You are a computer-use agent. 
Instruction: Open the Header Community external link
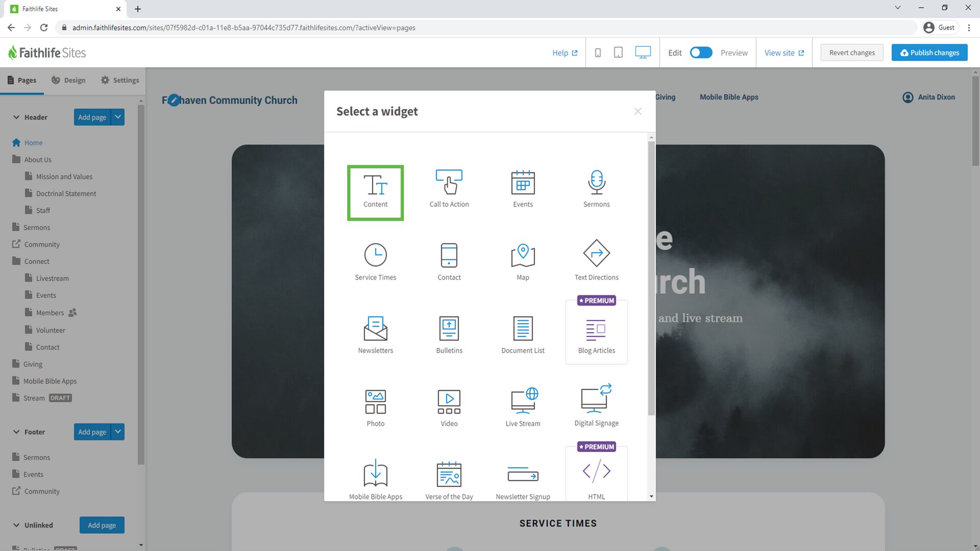[36, 244]
